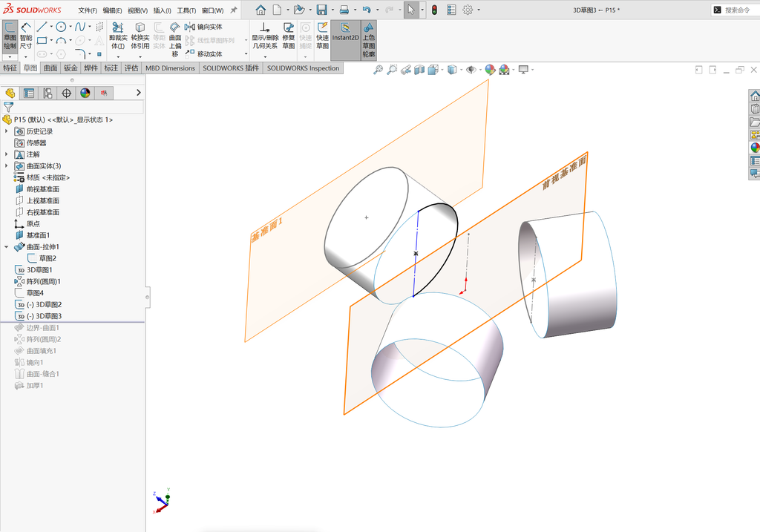Open the DimXpertManager tab icon
This screenshot has width=760, height=532.
66,93
